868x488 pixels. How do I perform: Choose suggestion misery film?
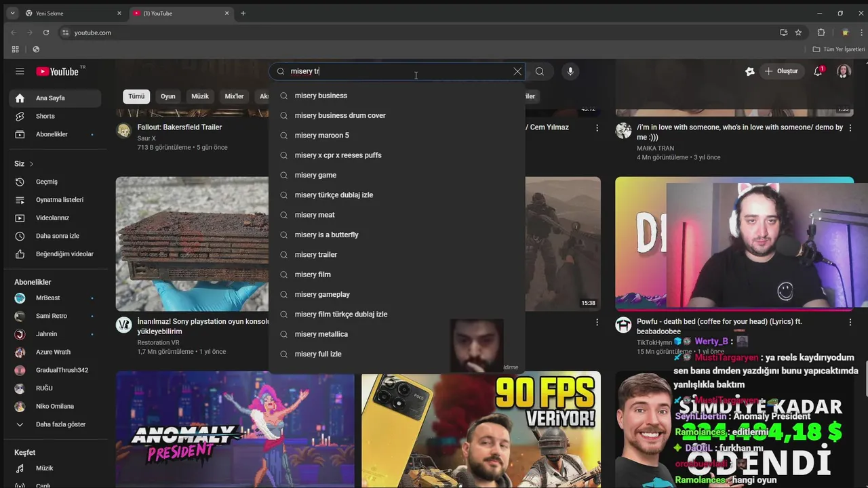point(397,274)
